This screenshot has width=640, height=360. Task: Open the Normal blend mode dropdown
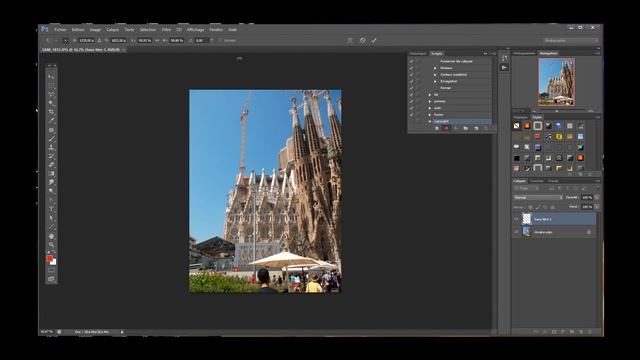538,198
